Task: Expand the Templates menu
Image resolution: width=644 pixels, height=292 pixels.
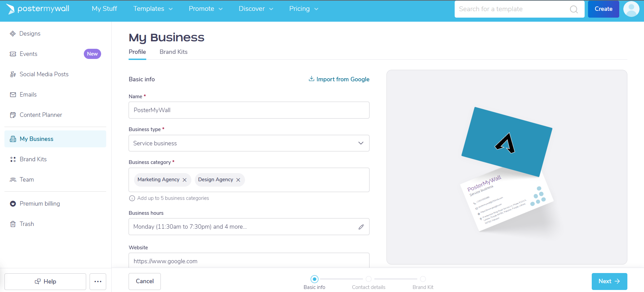Action: 153,9
